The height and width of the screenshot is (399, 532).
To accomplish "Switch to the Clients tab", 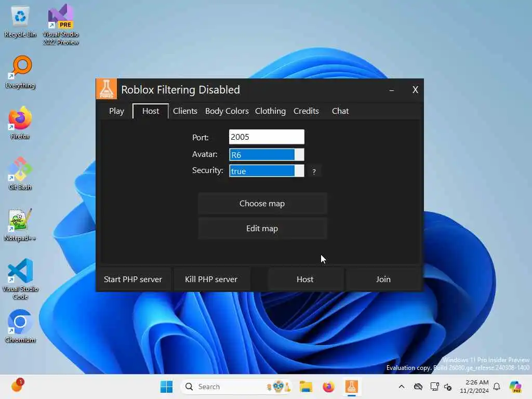I will pos(185,111).
